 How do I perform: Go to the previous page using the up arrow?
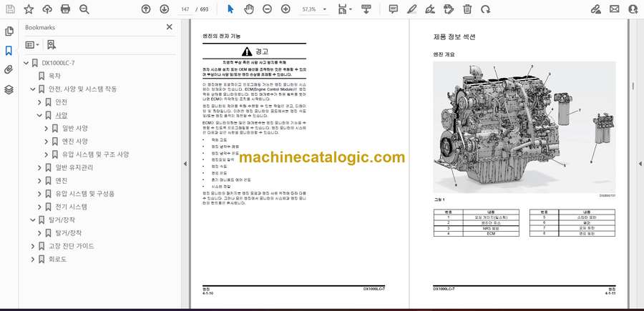pyautogui.click(x=146, y=9)
